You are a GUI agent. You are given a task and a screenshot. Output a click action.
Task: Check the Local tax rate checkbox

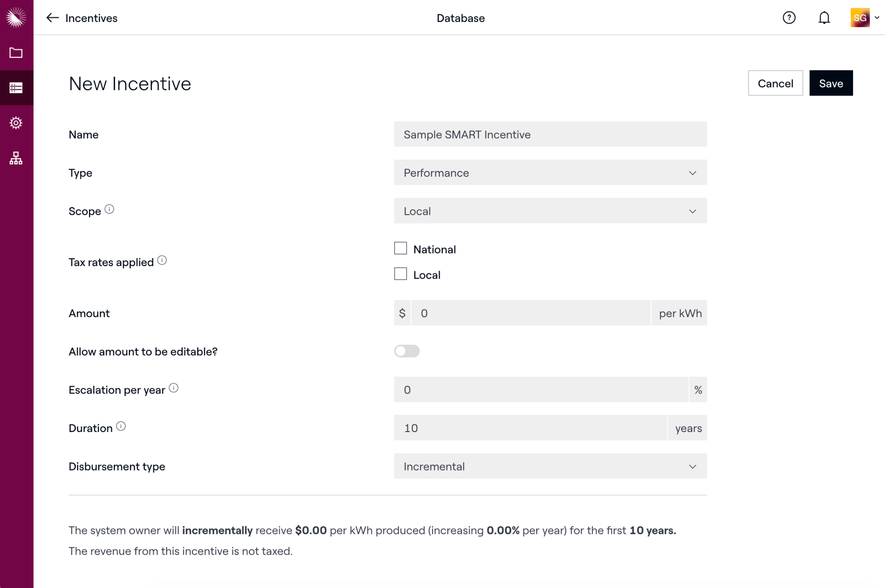click(401, 274)
